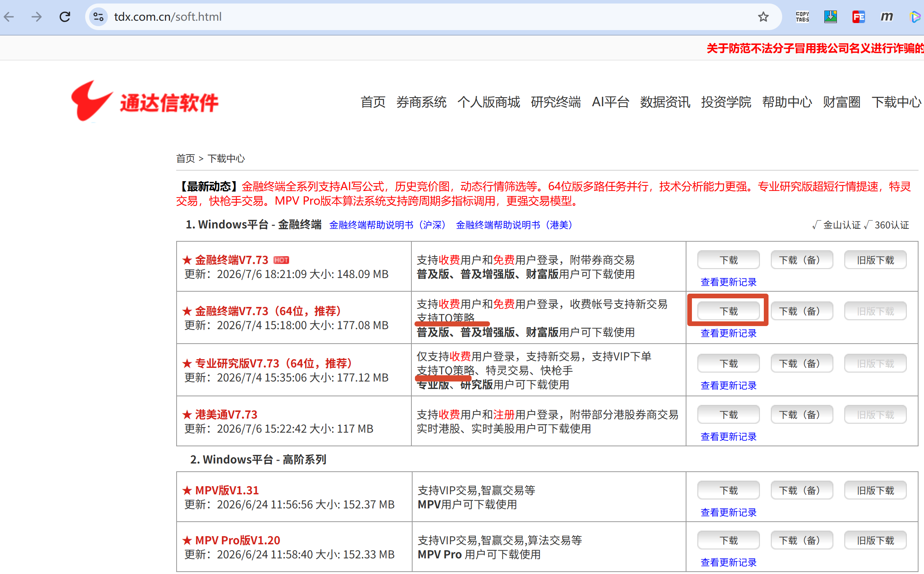Click 下载（备）for 港美通V7.73
Screen dimensions: 924x574
(x=802, y=415)
